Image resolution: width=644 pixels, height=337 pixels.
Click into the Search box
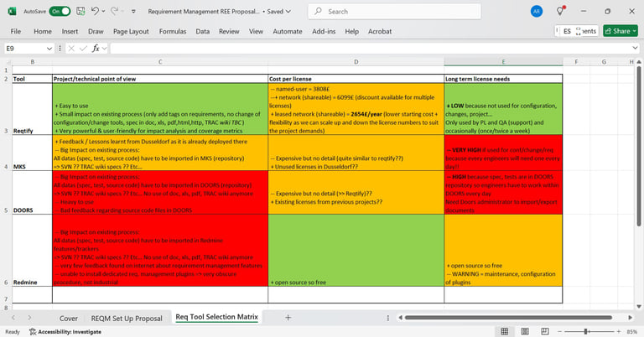(x=394, y=12)
